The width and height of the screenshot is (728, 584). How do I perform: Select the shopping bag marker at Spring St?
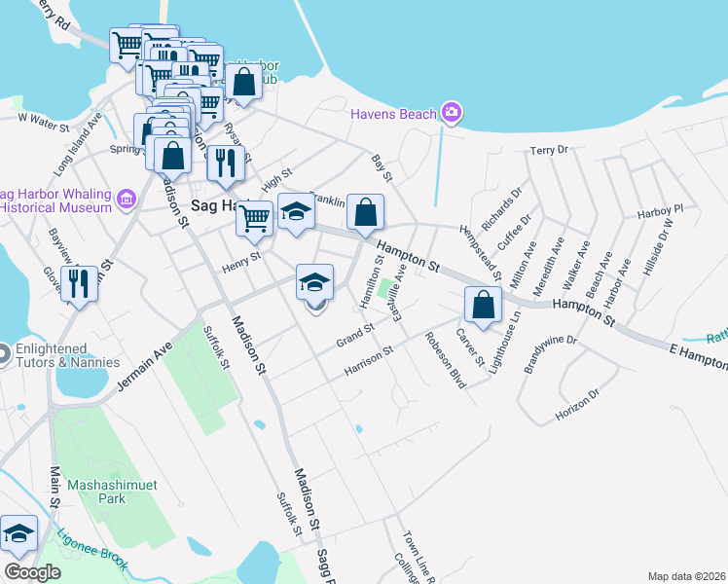tap(172, 156)
